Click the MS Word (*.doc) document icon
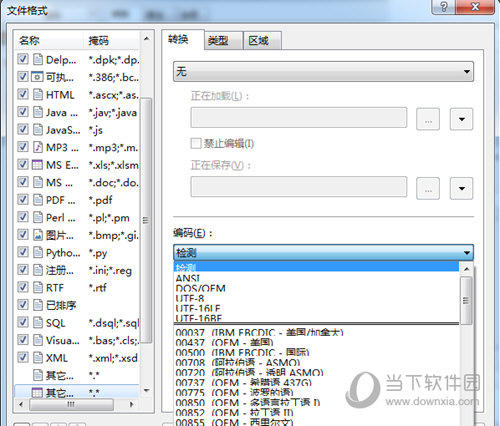This screenshot has height=426, width=500. point(38,182)
